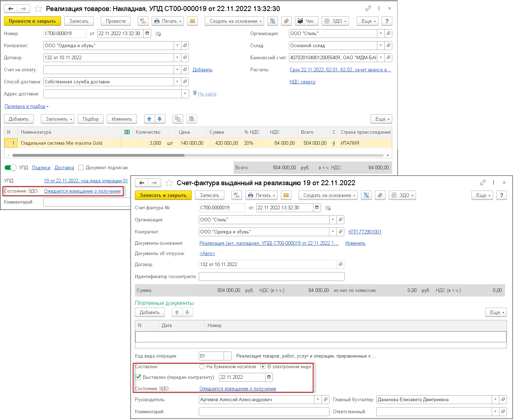
Task: Open the Дт/Кт postings icon in the Счет-фактура toolbar
Action: [x=237, y=195]
